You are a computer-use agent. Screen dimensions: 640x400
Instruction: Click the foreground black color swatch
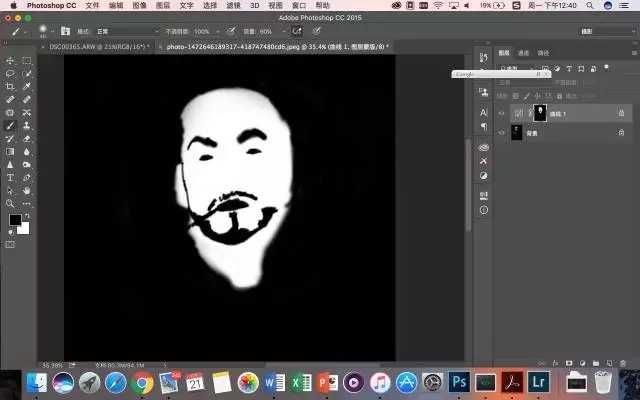[x=14, y=220]
